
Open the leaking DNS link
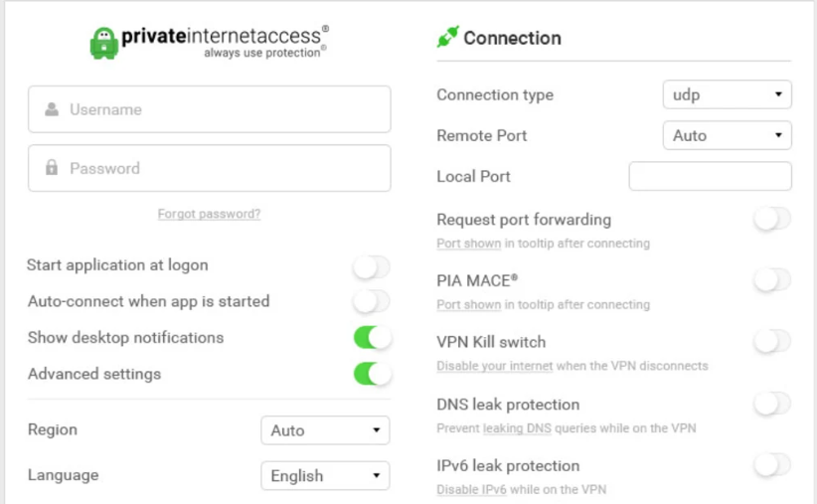[517, 428]
